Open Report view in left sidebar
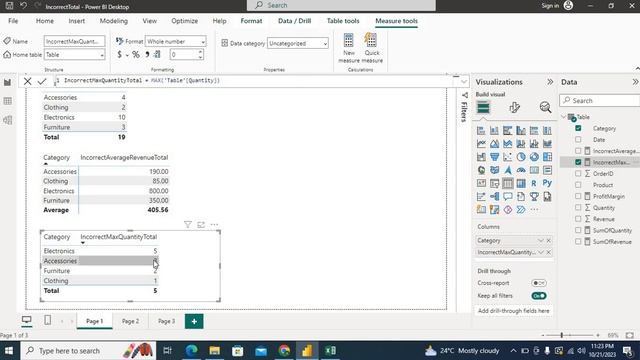 (x=7, y=82)
